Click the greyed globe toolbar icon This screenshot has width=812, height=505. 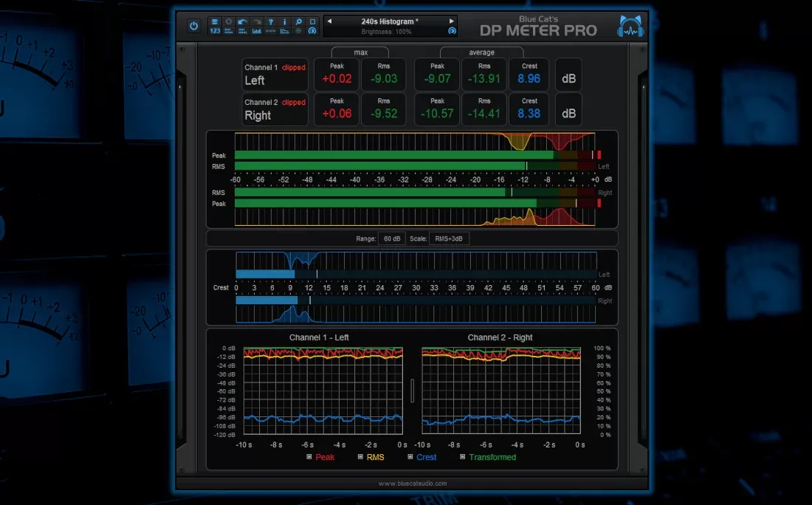(x=298, y=31)
